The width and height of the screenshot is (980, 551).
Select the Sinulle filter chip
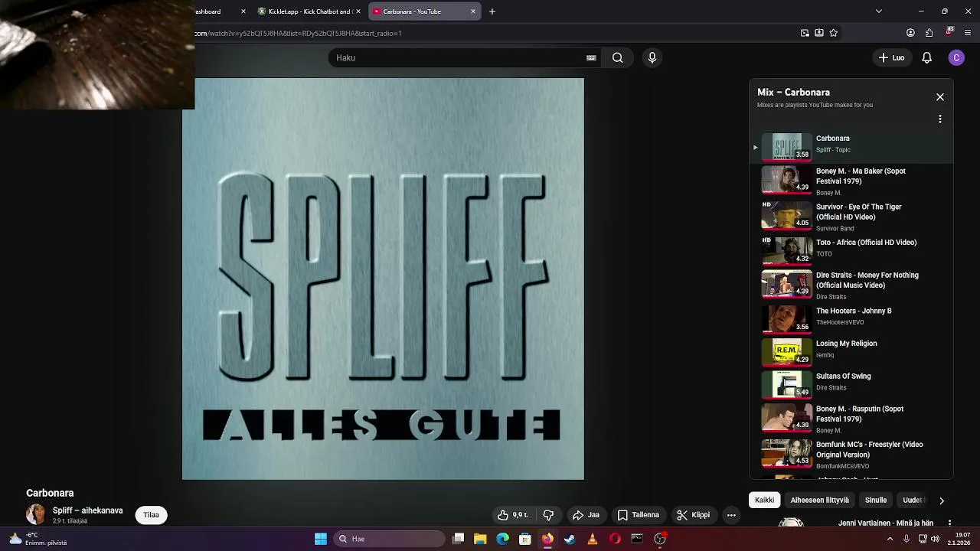point(875,500)
